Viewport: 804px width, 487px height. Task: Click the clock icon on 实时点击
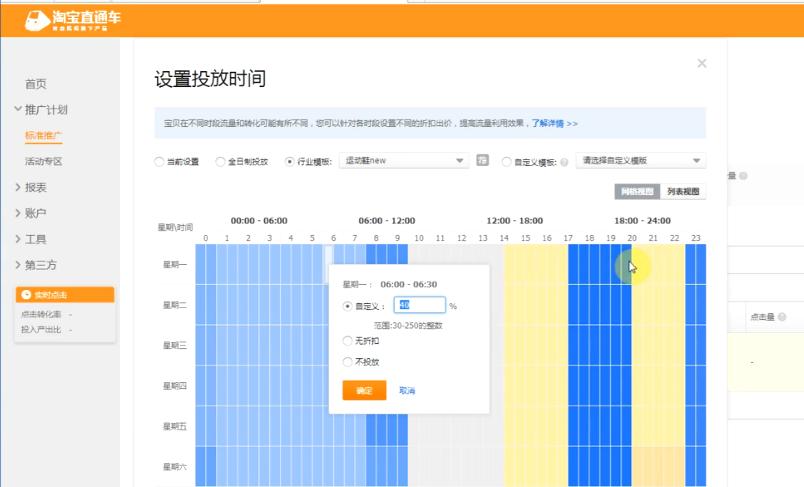(x=26, y=295)
